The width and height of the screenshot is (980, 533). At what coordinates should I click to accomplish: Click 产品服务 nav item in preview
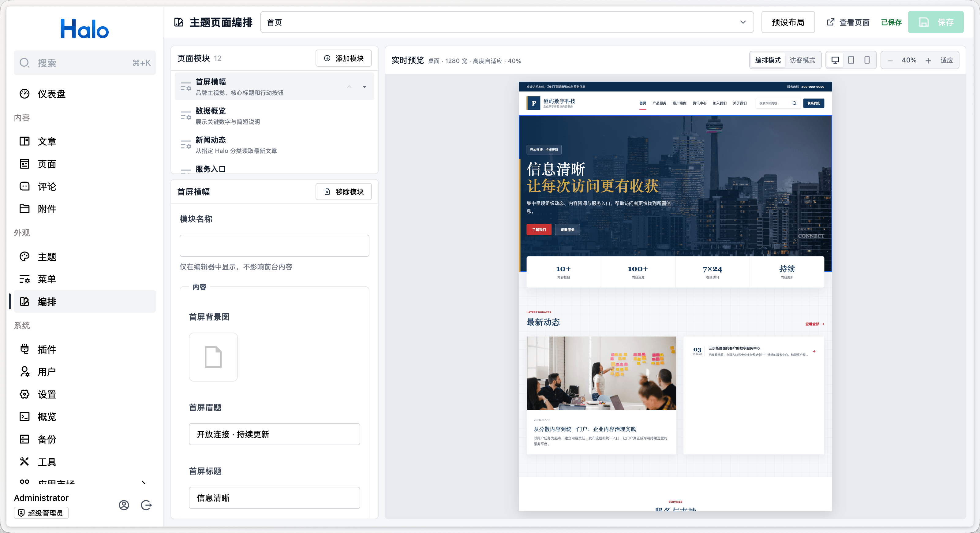click(x=659, y=103)
